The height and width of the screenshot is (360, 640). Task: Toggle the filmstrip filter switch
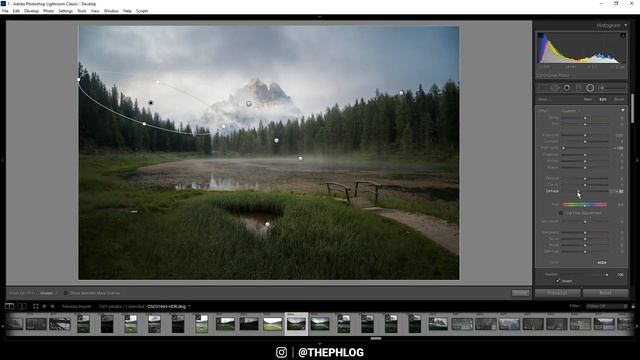coord(633,306)
